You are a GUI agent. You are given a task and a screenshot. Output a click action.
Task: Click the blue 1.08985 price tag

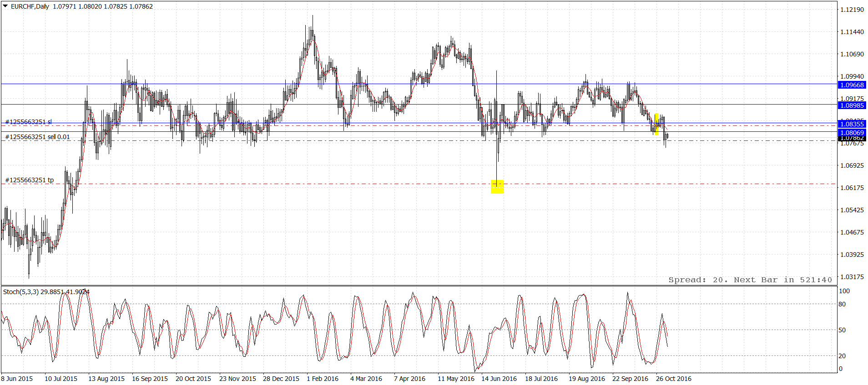click(852, 105)
